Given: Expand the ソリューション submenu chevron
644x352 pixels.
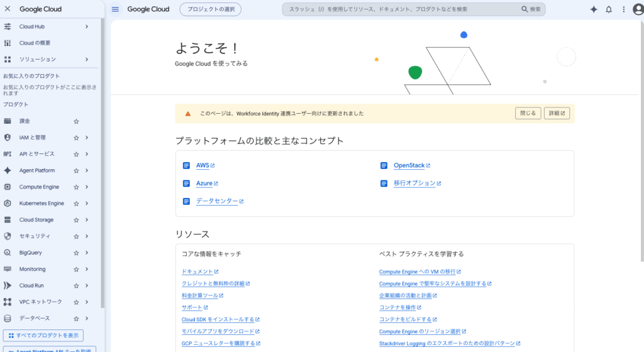Looking at the screenshot, I should (x=87, y=60).
